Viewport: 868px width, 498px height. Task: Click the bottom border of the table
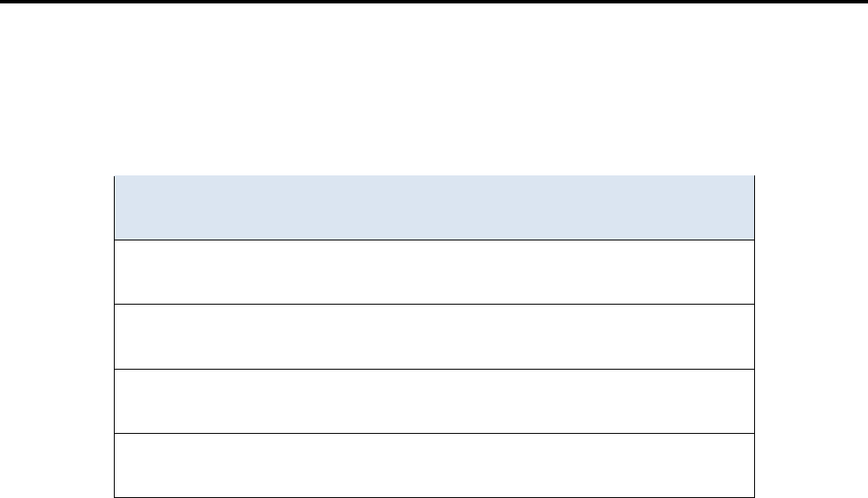point(434,496)
